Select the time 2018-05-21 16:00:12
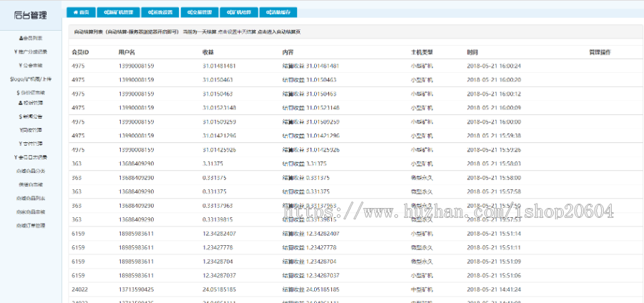 [x=494, y=94]
